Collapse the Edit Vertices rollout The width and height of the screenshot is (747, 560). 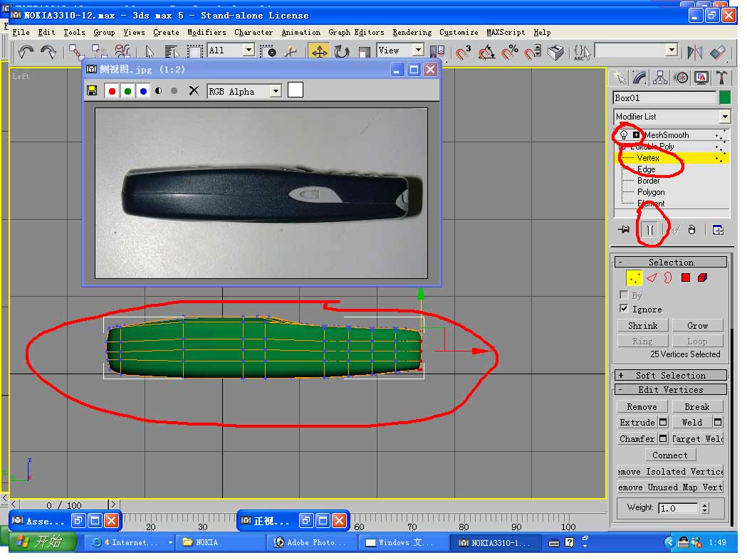[x=670, y=389]
